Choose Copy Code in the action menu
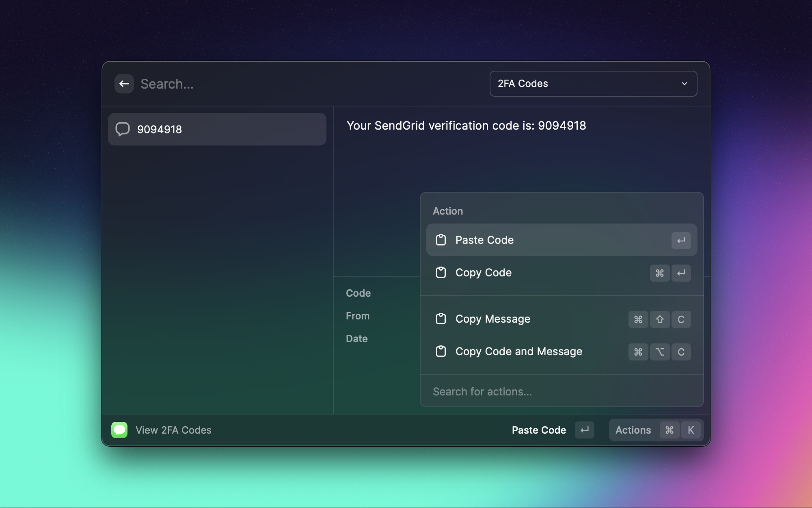 pos(484,272)
